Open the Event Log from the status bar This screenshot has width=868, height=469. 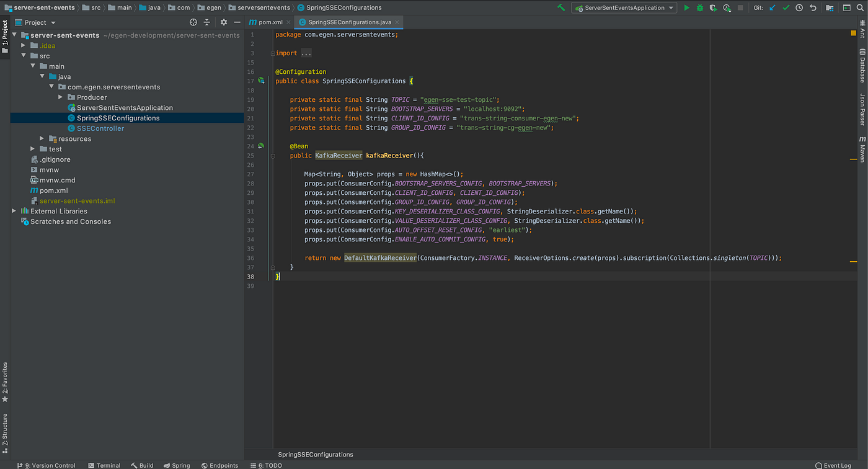(833, 465)
